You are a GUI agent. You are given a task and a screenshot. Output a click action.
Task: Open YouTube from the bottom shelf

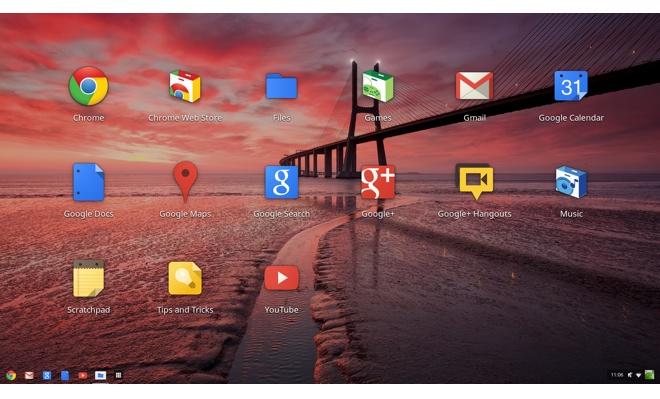(x=82, y=375)
